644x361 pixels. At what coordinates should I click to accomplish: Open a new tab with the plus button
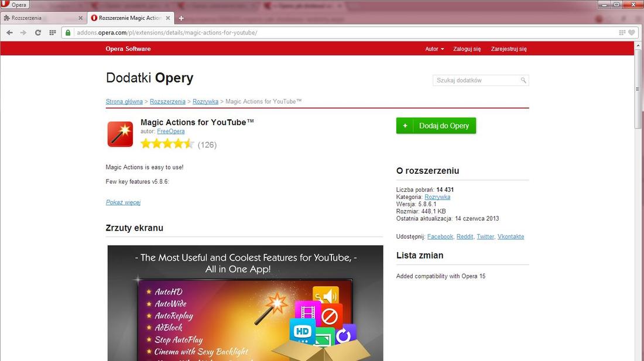181,18
